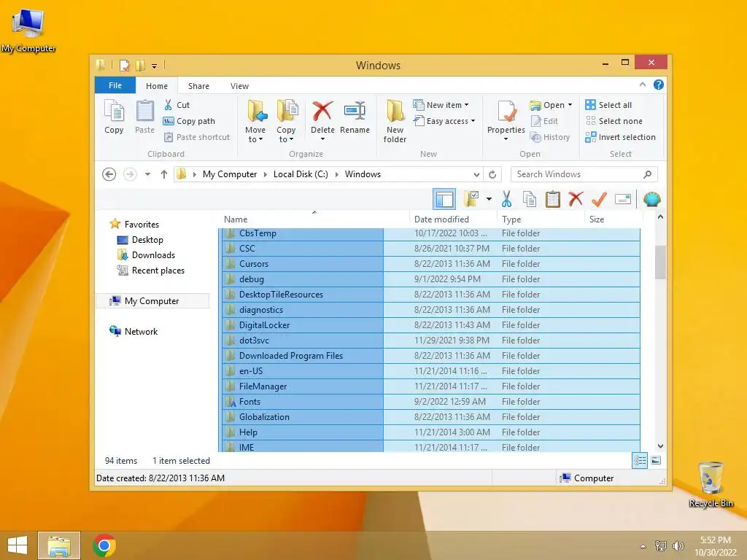Click the shell globe icon in toolbar

(x=651, y=199)
